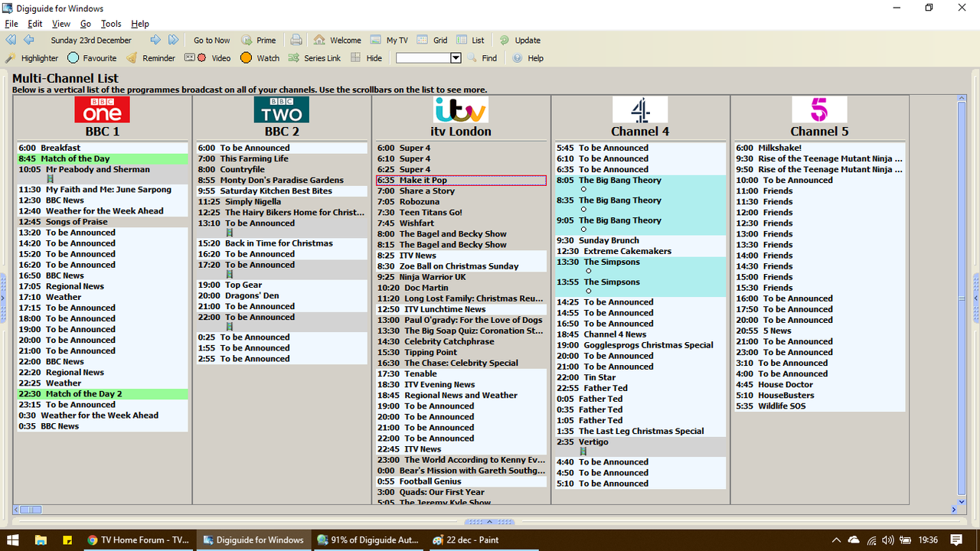Click into the search text field

pos(423,58)
